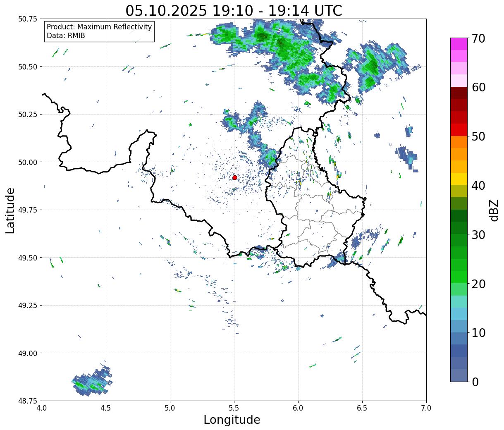Viewport: 504px width, 430px height.
Task: Click the latitude tick label '50.25'
Action: pos(27,115)
